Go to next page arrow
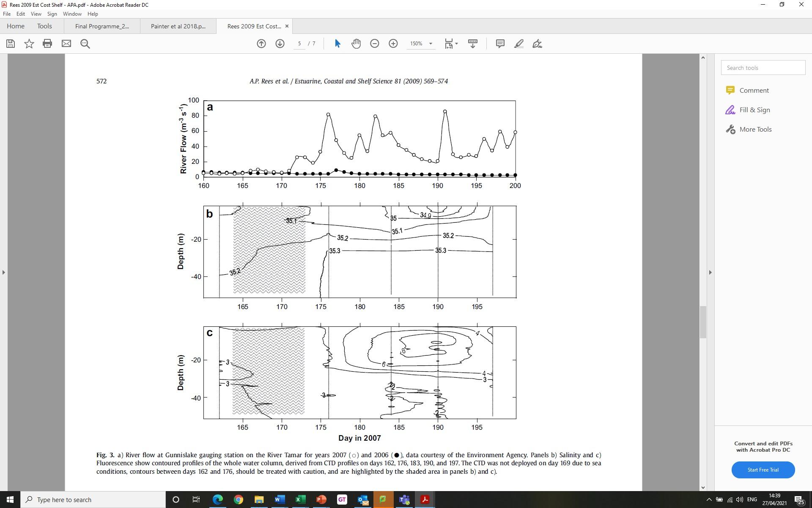This screenshot has height=508, width=812. [x=280, y=44]
